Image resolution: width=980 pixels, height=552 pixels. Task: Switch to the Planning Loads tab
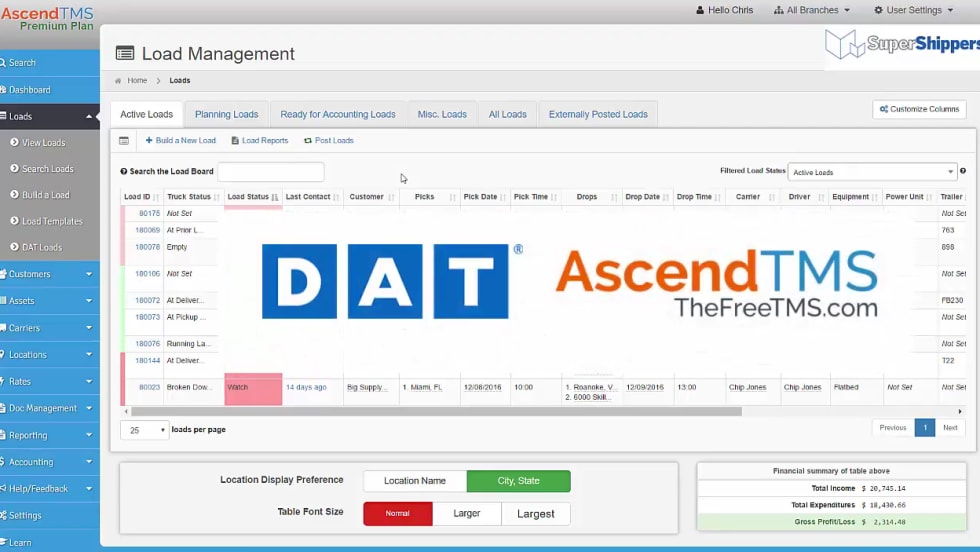[226, 114]
